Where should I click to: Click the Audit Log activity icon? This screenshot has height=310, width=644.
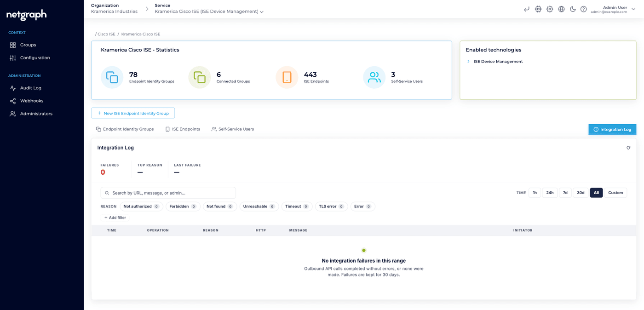pos(13,88)
